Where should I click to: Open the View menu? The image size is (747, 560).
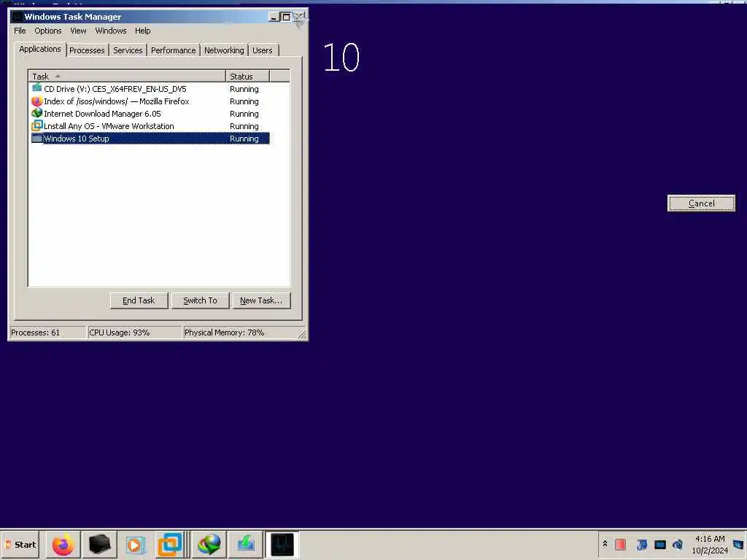78,31
